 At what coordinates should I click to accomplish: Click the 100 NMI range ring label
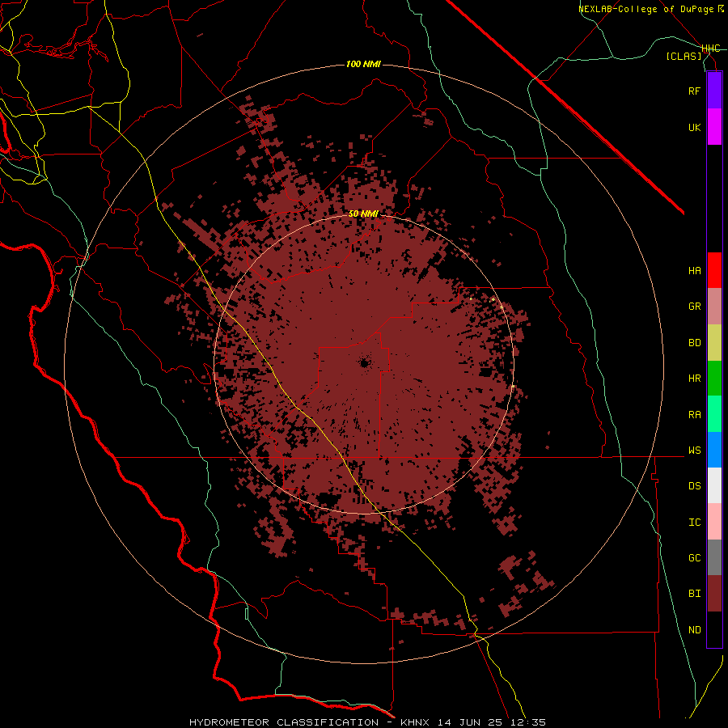point(363,64)
